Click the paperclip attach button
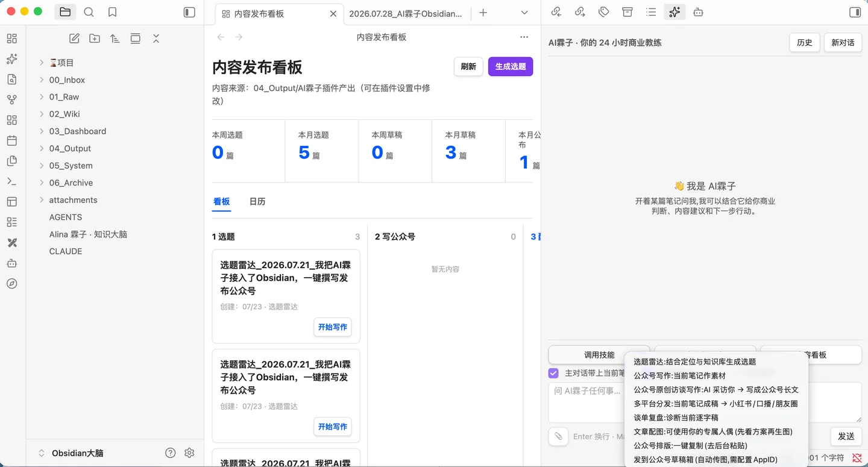 [x=559, y=436]
